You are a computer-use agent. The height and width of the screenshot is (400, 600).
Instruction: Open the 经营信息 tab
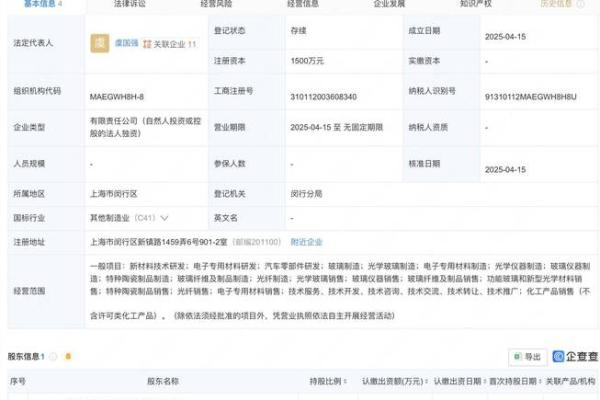pyautogui.click(x=303, y=4)
